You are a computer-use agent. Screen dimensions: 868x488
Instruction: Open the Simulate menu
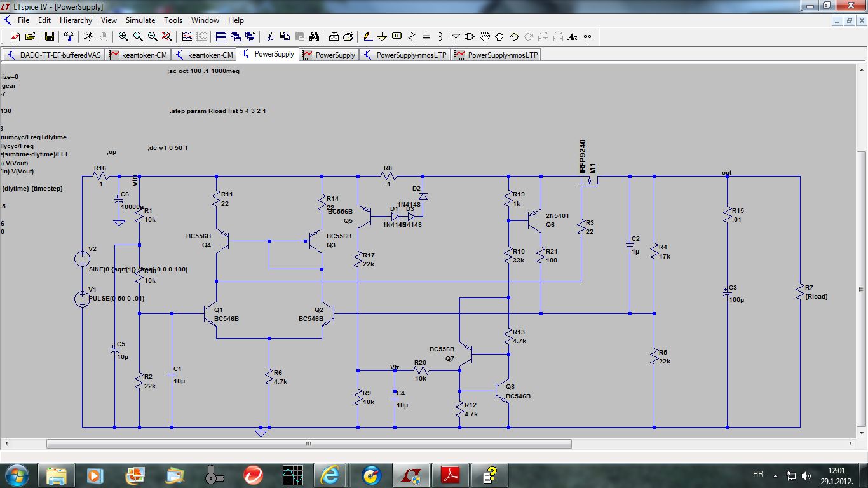coord(140,20)
